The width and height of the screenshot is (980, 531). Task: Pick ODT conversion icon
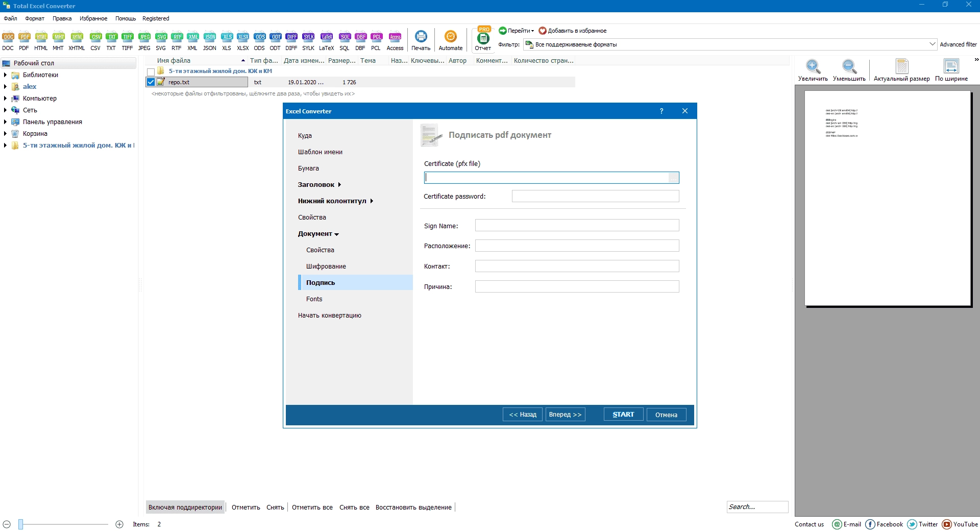click(275, 41)
